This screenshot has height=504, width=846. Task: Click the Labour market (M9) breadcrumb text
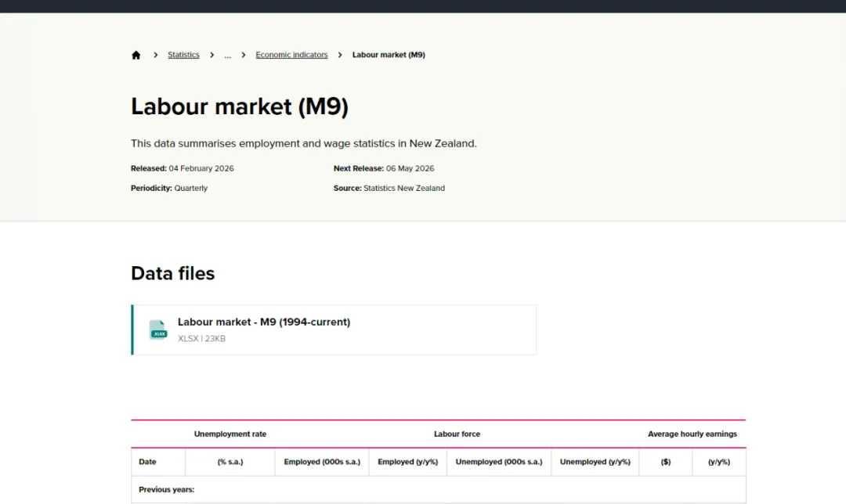(389, 55)
